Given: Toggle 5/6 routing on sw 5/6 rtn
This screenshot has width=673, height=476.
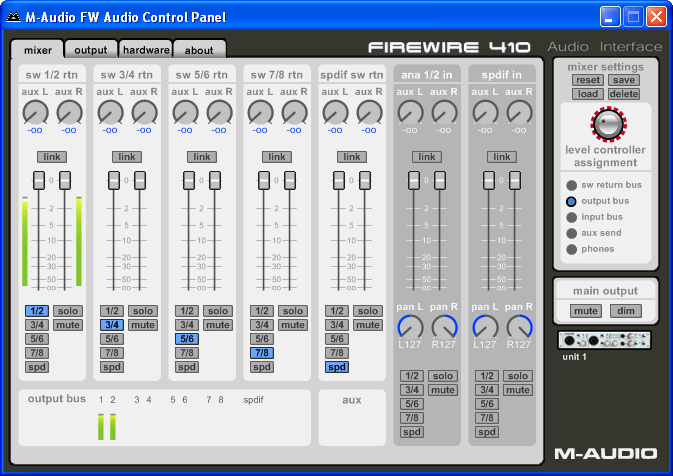Looking at the screenshot, I should 187,339.
